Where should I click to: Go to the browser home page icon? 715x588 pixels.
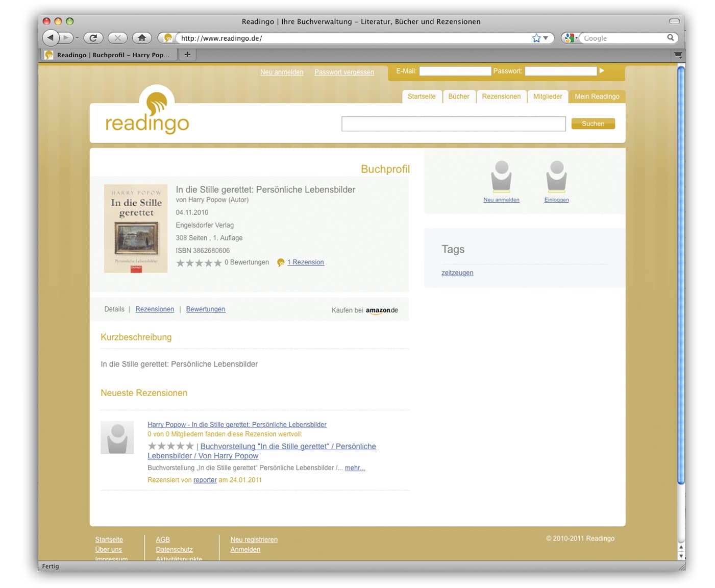[142, 38]
